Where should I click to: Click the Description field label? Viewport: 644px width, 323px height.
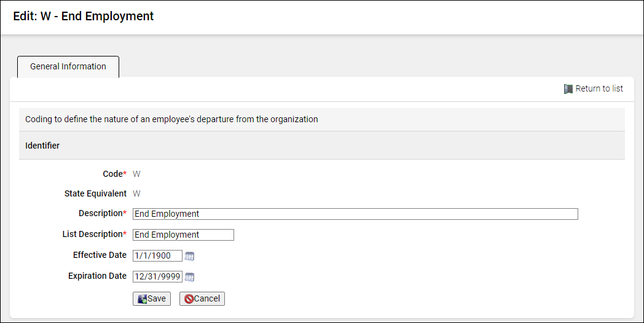101,213
